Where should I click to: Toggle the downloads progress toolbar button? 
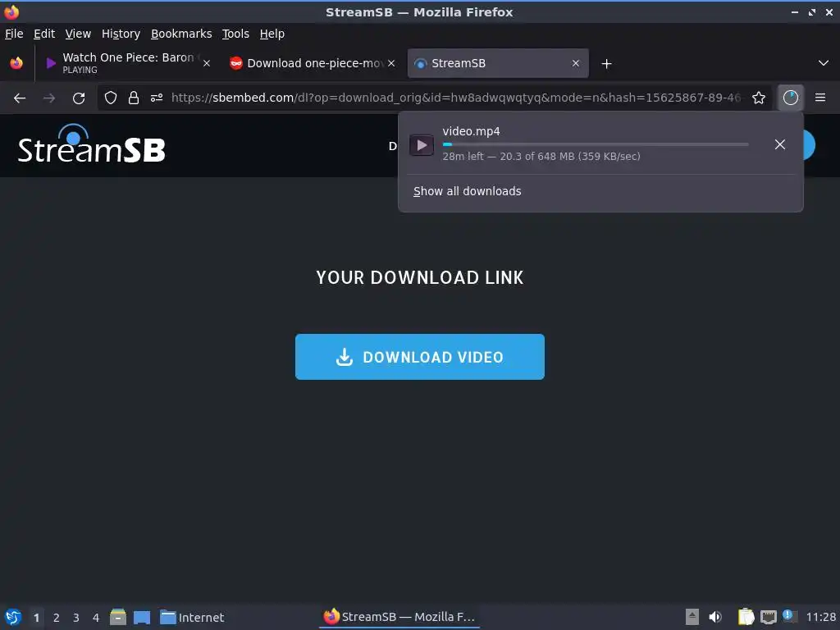click(x=791, y=98)
